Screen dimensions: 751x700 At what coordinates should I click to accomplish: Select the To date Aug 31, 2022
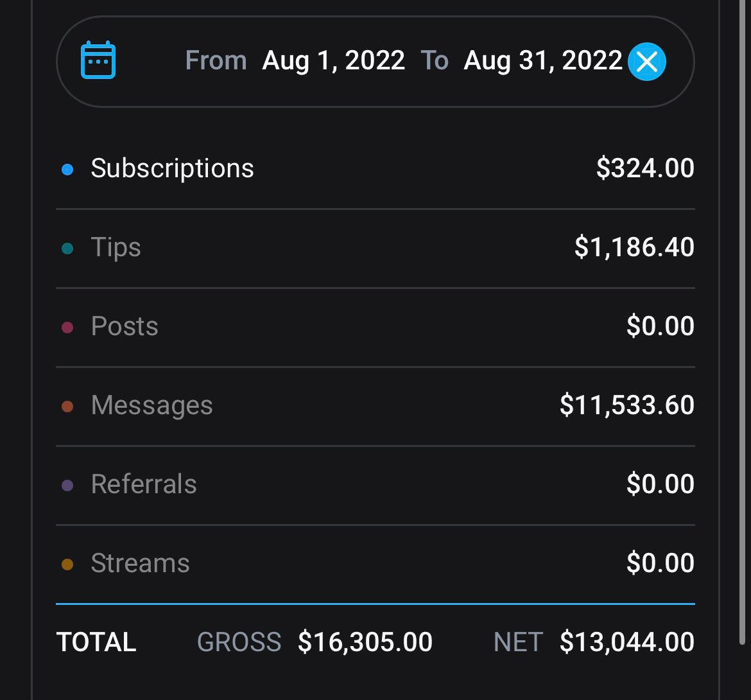coord(542,61)
